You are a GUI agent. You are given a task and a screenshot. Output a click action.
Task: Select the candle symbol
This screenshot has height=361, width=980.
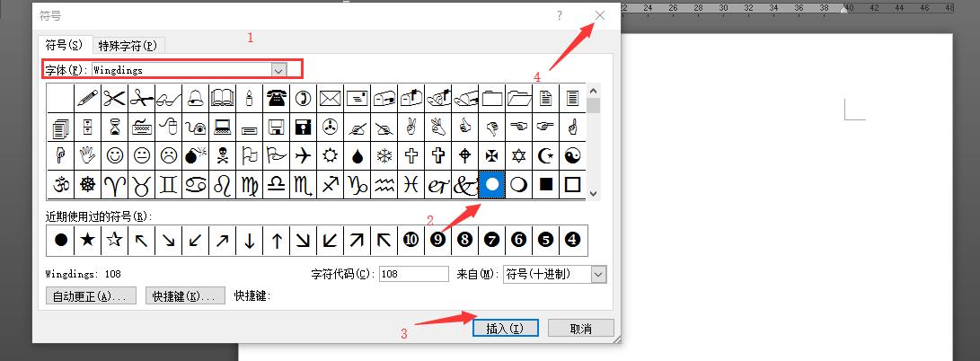click(250, 98)
